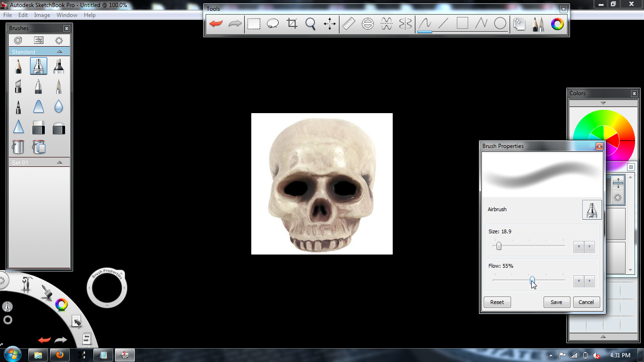Select the Blur water-drop brush
The height and width of the screenshot is (362, 644).
click(58, 107)
